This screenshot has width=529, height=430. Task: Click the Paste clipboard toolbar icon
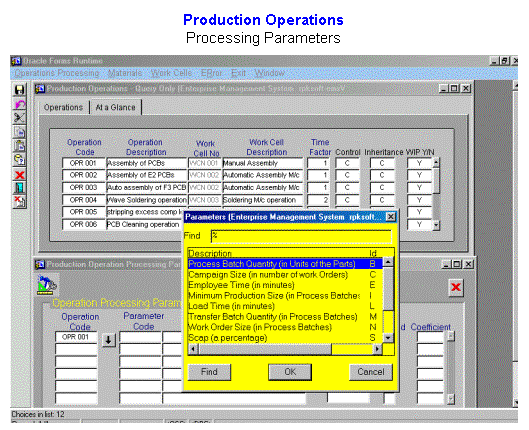pyautogui.click(x=19, y=146)
